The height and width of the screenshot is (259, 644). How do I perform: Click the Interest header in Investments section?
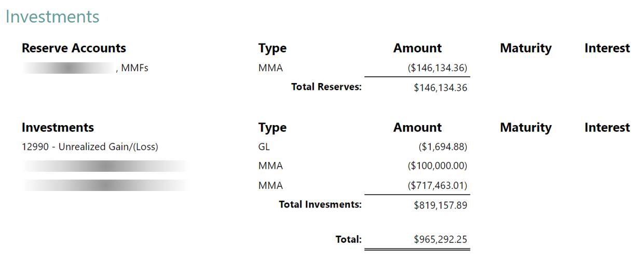(x=607, y=128)
